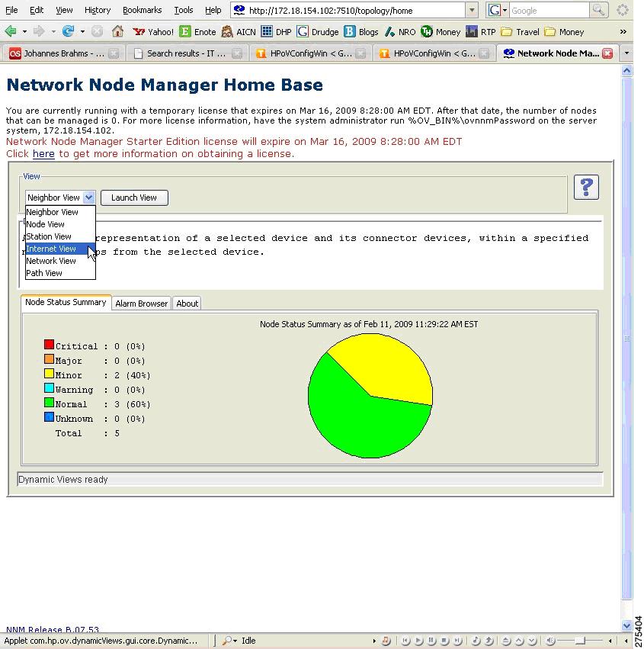
Task: Select Node View in the dropdown list
Action: click(x=60, y=224)
